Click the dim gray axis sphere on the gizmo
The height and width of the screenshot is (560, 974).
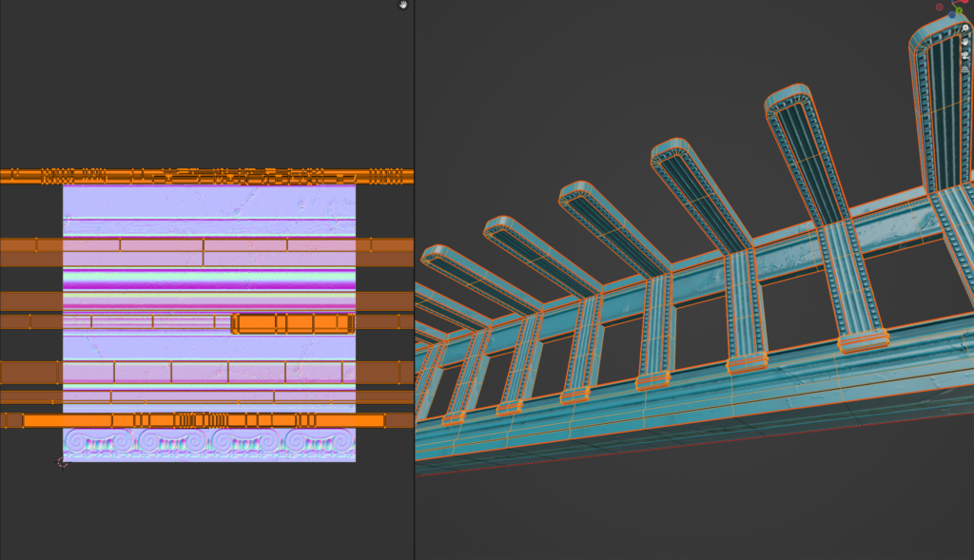click(x=939, y=8)
